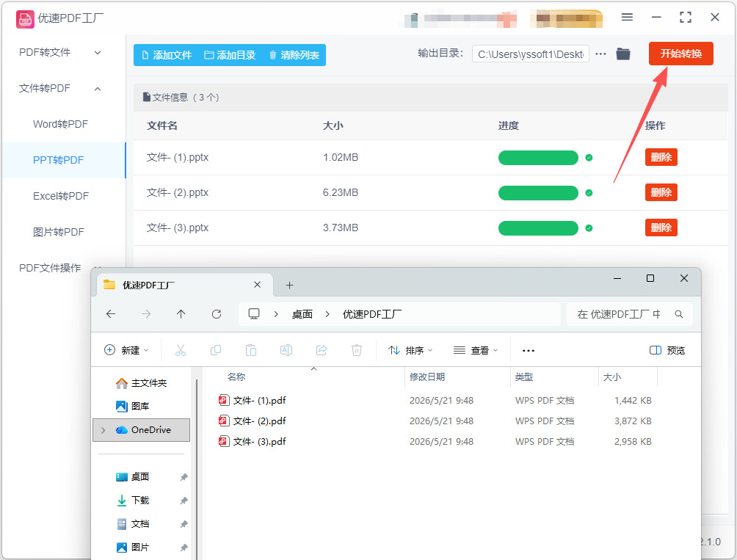The width and height of the screenshot is (737, 560).
Task: Open the 查看 view dropdown
Action: coord(475,351)
